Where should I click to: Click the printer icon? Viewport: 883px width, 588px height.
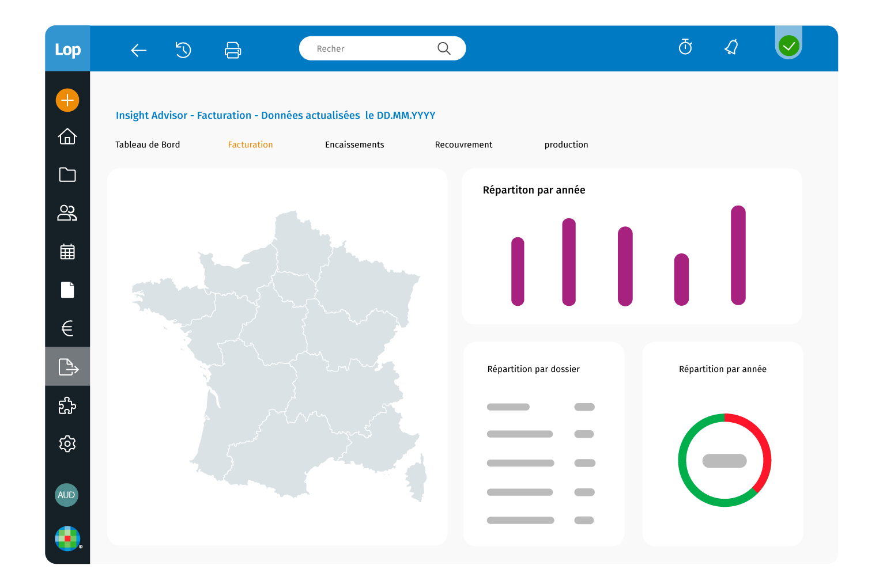[233, 50]
